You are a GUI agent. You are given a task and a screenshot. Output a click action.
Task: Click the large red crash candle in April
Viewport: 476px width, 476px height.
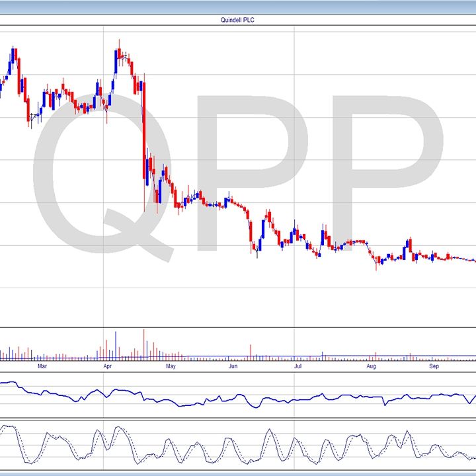point(144,132)
